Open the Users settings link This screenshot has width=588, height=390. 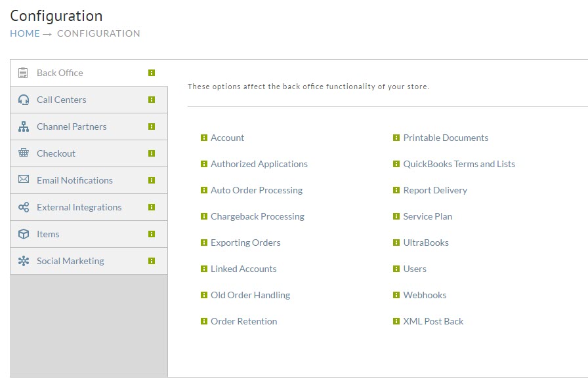click(415, 269)
